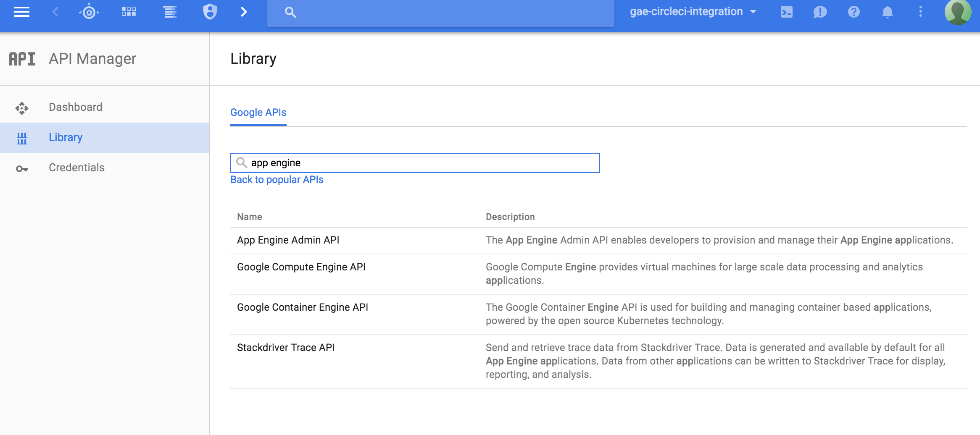
Task: Switch to the Google APIs tab
Action: click(258, 113)
